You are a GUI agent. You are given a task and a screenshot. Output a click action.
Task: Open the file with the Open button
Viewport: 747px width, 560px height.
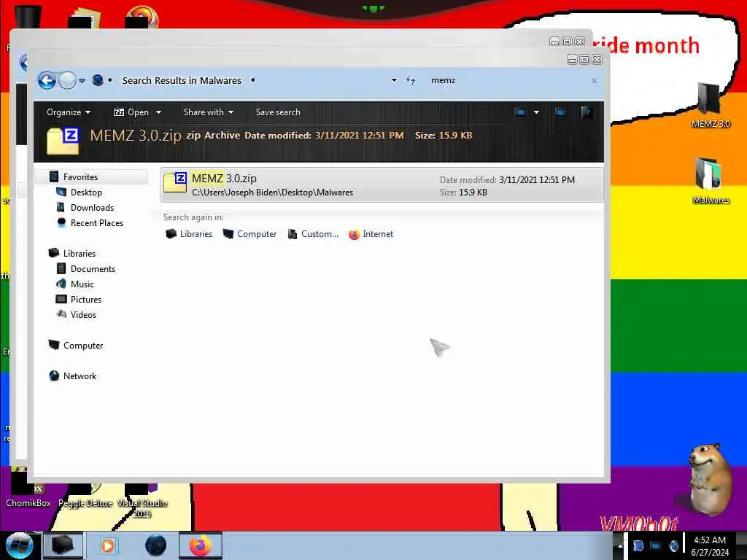(x=131, y=112)
